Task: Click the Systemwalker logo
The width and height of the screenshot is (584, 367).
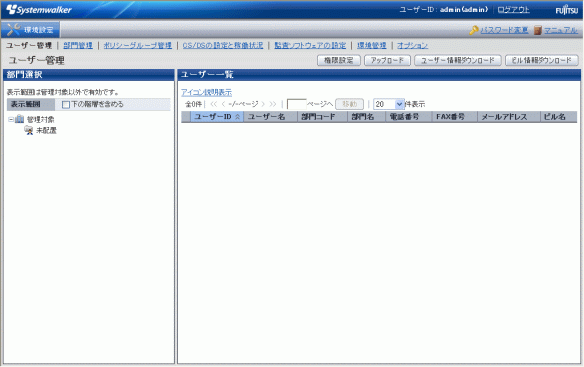Action: (39, 10)
